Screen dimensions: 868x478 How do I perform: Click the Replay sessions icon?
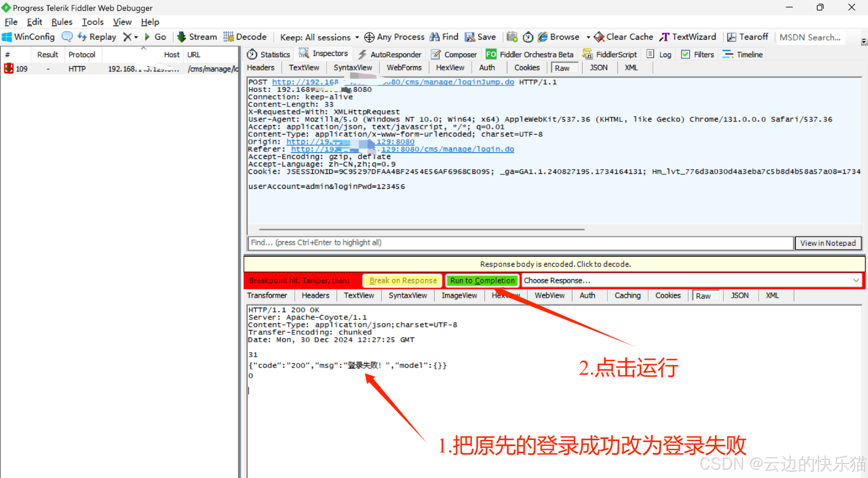pos(82,37)
